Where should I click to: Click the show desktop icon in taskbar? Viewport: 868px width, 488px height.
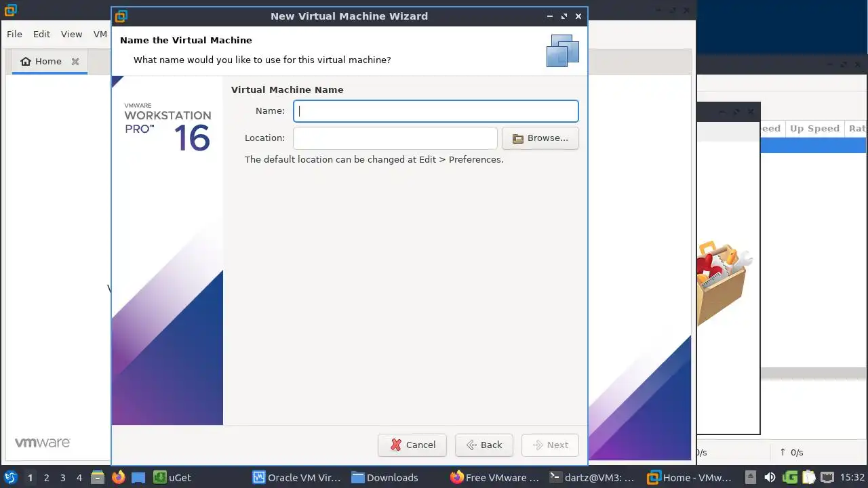click(x=138, y=478)
